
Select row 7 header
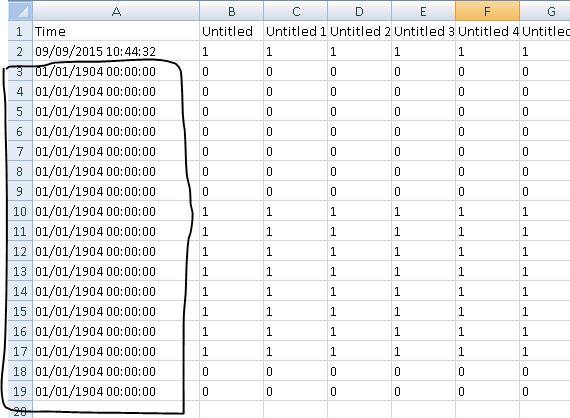point(20,151)
